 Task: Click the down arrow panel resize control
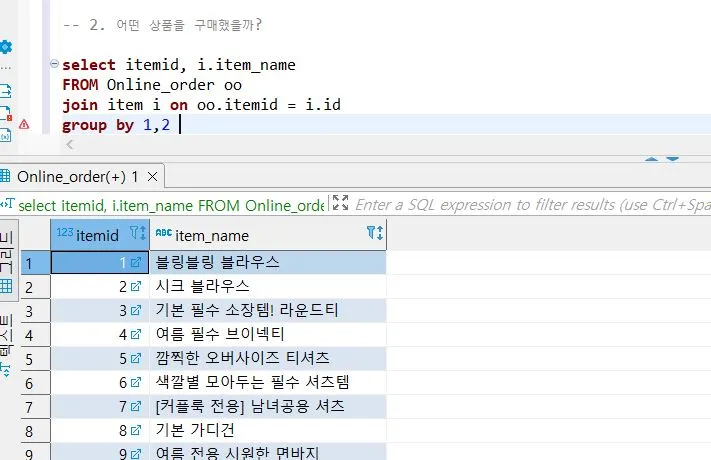click(672, 159)
